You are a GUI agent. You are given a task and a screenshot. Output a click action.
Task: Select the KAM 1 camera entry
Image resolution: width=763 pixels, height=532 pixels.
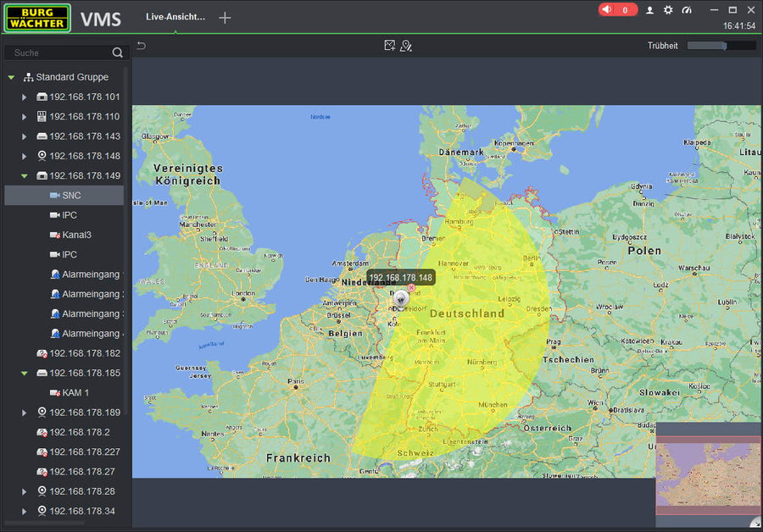click(75, 393)
